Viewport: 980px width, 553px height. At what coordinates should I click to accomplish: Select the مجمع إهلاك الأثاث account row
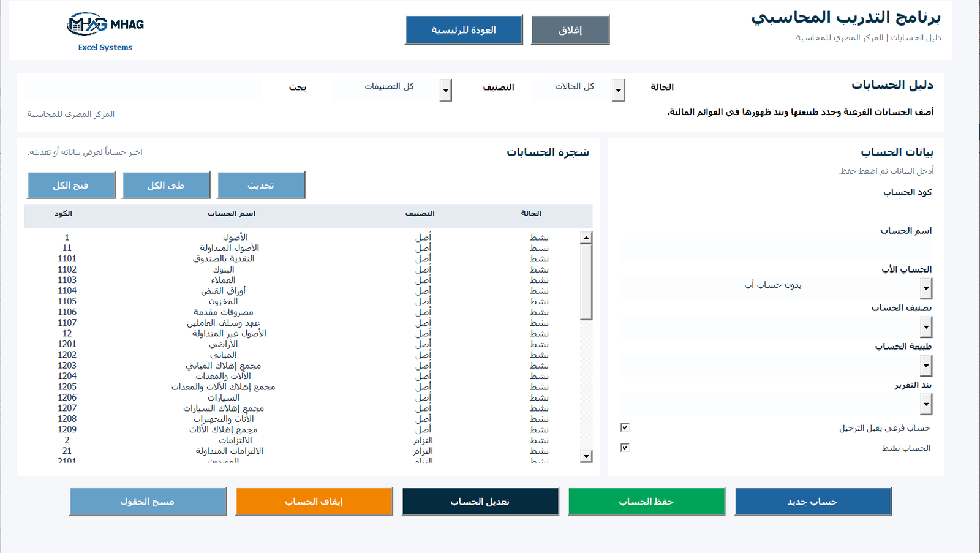303,430
